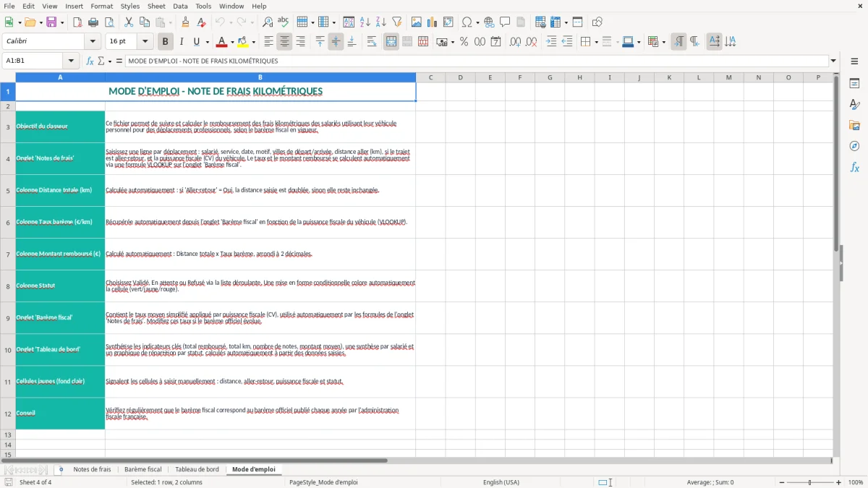This screenshot has width=868, height=488.
Task: Click the zoom in plus button
Action: 839,482
